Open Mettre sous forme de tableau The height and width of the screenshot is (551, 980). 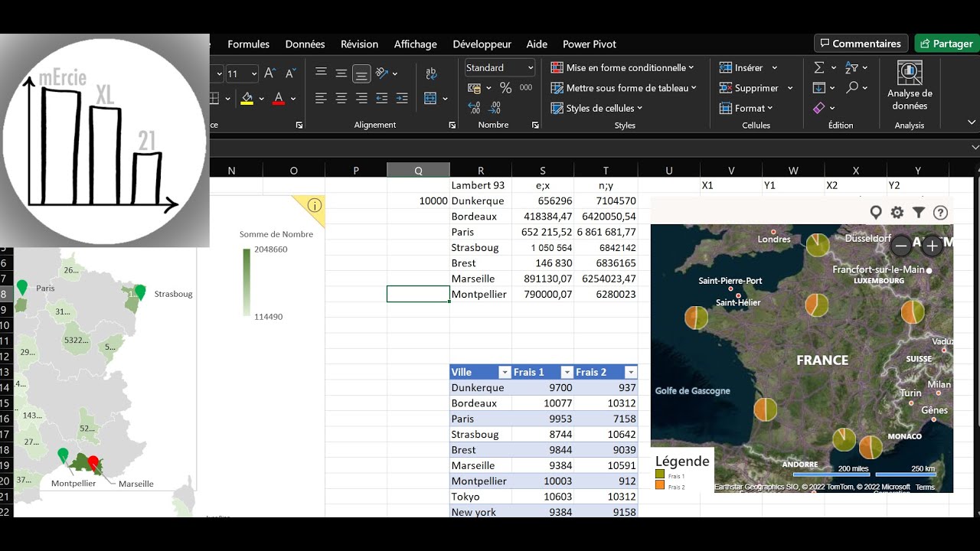coord(624,88)
